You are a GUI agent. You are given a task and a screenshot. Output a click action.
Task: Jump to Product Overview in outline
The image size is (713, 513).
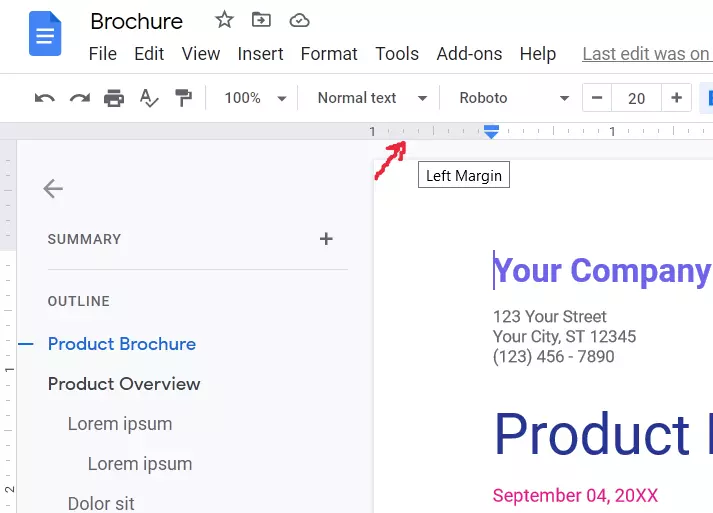click(124, 384)
